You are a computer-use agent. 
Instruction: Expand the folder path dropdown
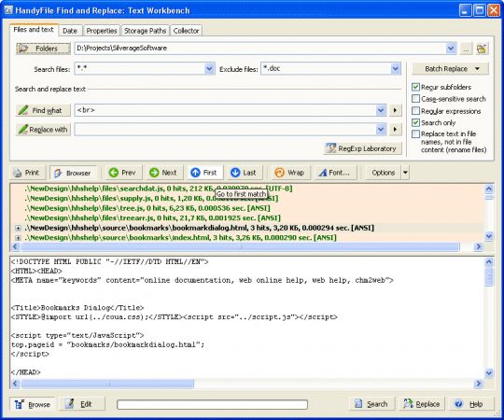(x=451, y=49)
